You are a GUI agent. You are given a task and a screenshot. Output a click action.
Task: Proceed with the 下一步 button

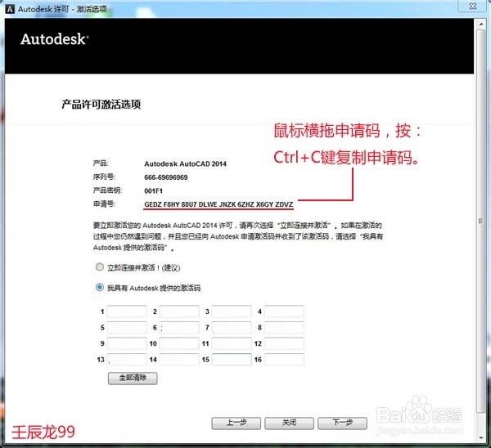click(342, 423)
